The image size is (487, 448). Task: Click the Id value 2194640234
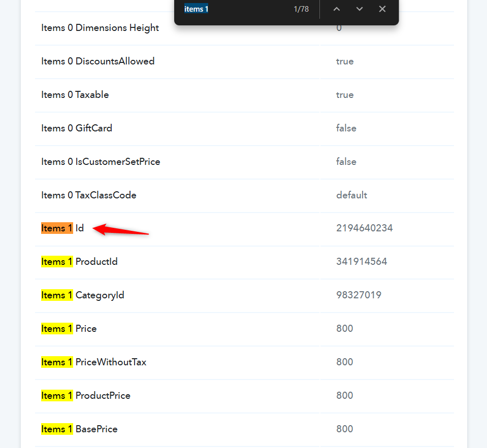coord(364,228)
